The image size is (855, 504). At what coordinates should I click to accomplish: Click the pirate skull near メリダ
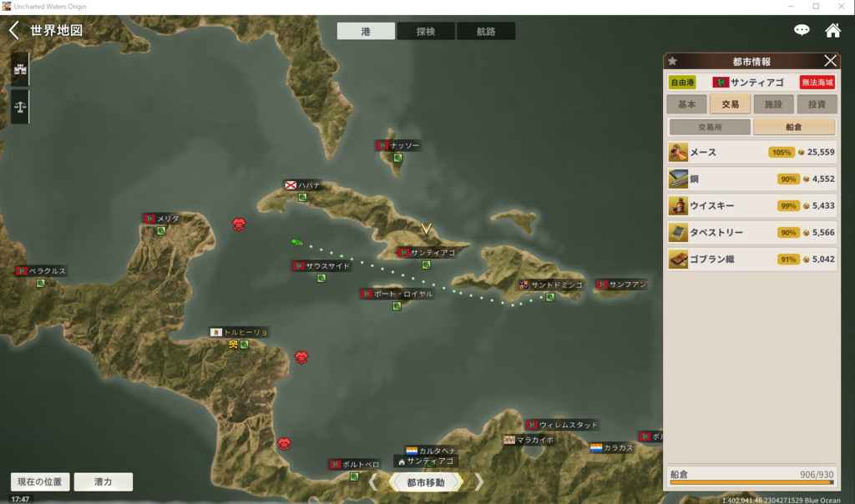(239, 224)
